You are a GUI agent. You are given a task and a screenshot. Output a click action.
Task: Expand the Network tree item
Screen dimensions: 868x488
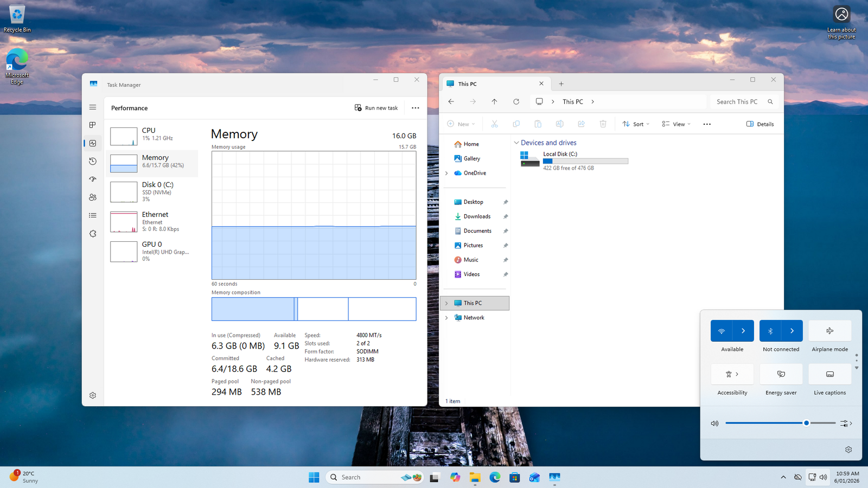click(446, 318)
